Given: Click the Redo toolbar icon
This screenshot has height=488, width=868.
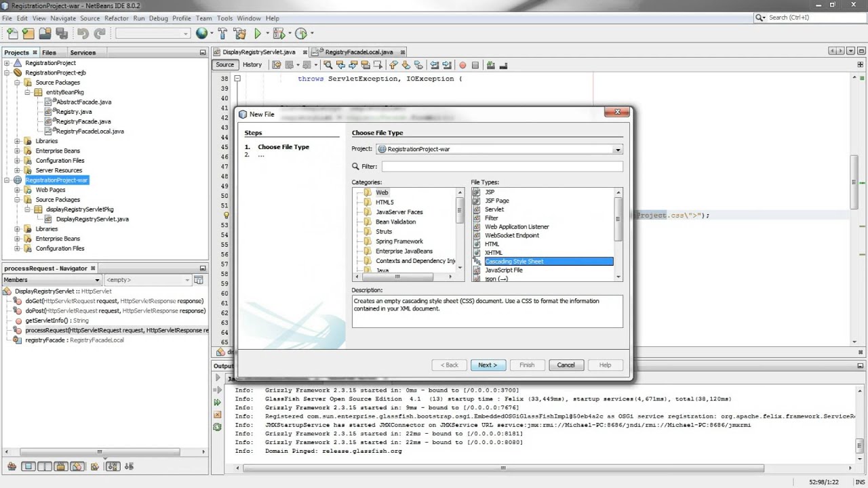Looking at the screenshot, I should [100, 33].
